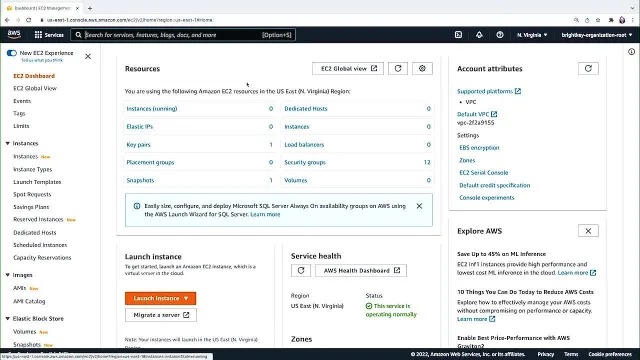Open Key pairs resource link

click(138, 144)
